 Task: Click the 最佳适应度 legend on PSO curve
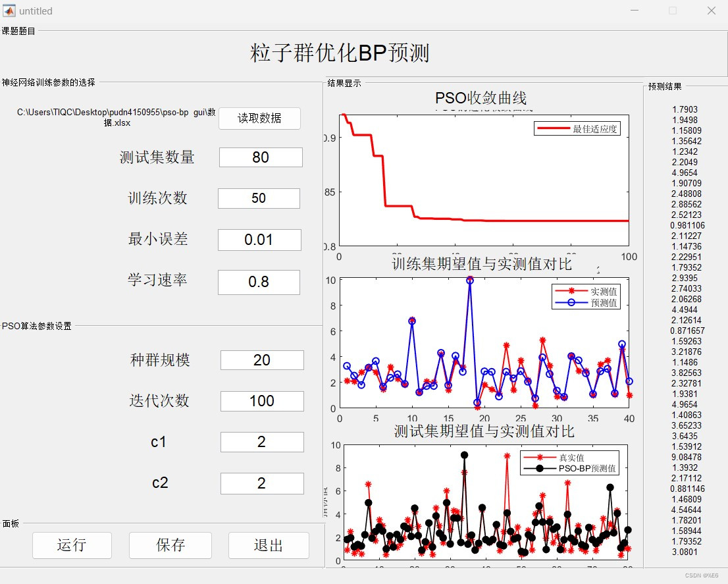click(x=578, y=128)
